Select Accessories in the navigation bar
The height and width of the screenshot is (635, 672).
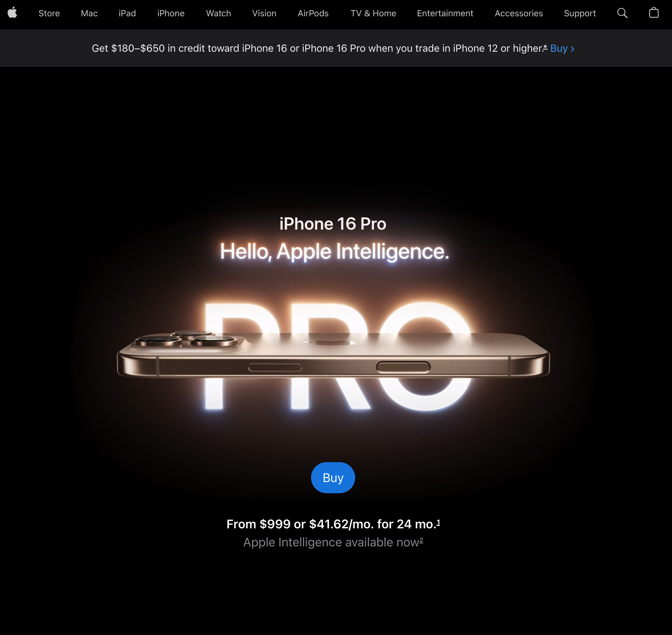[x=519, y=14]
